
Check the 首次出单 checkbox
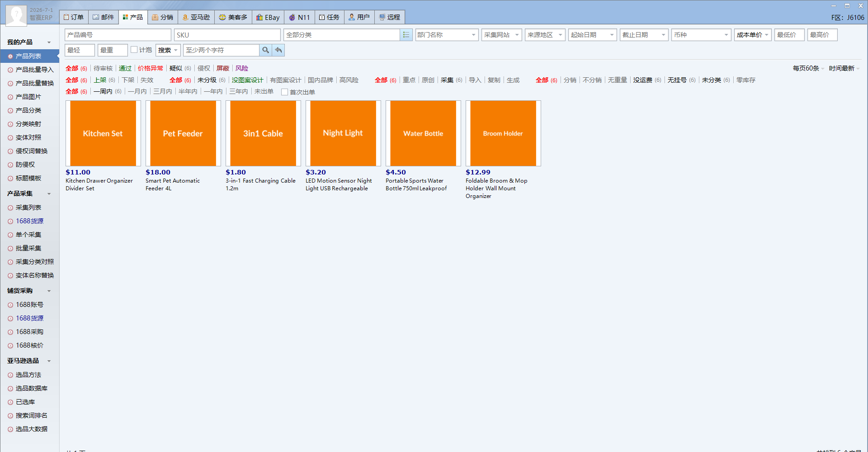(x=284, y=92)
